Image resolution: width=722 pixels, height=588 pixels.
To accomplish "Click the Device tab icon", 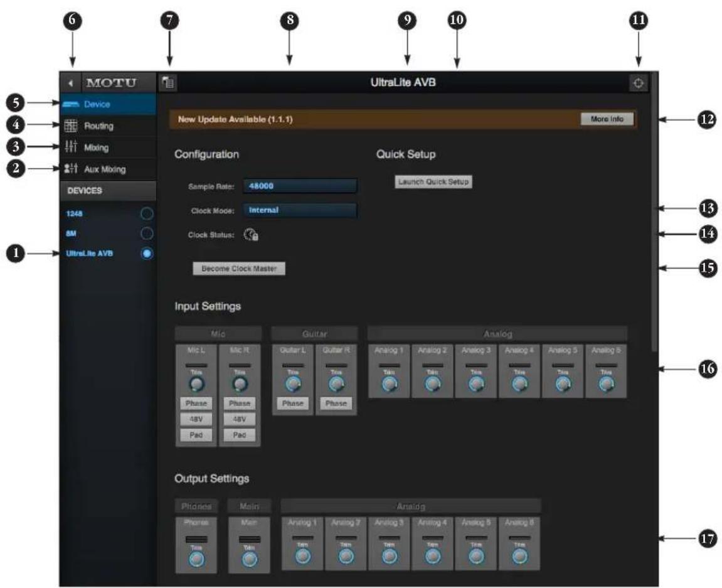I will coord(71,105).
